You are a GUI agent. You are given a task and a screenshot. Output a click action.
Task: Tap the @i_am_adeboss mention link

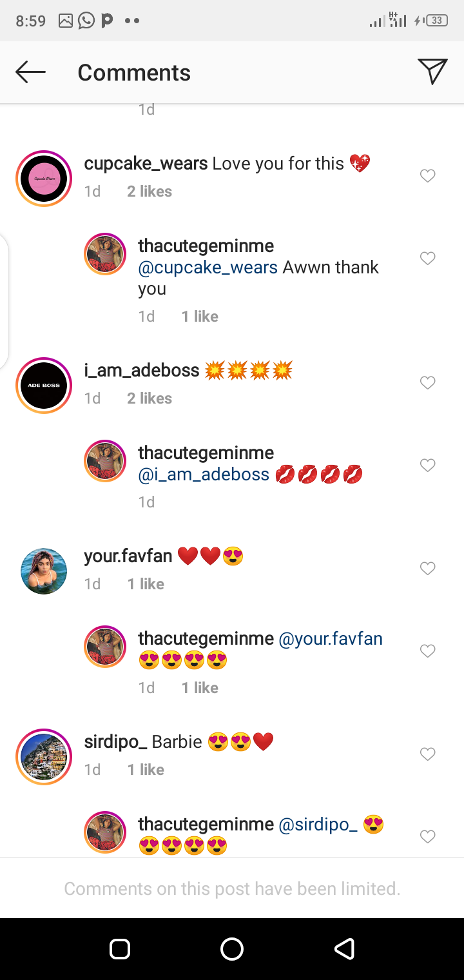pyautogui.click(x=204, y=475)
